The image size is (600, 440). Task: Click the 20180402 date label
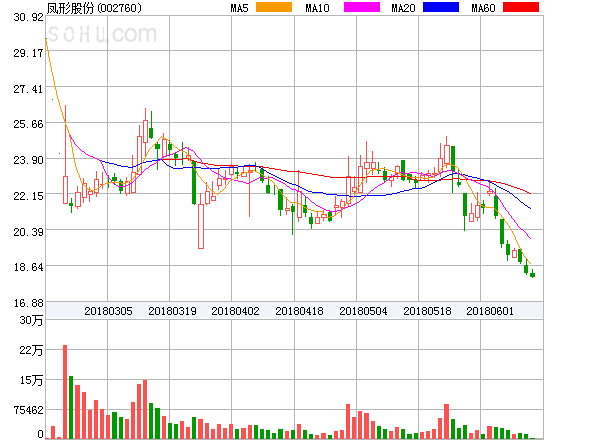coord(235,311)
